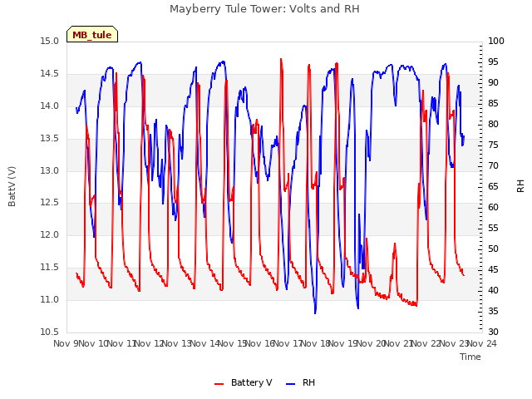Click the 70 RH axis tick
The height and width of the screenshot is (399, 532).
(493, 166)
